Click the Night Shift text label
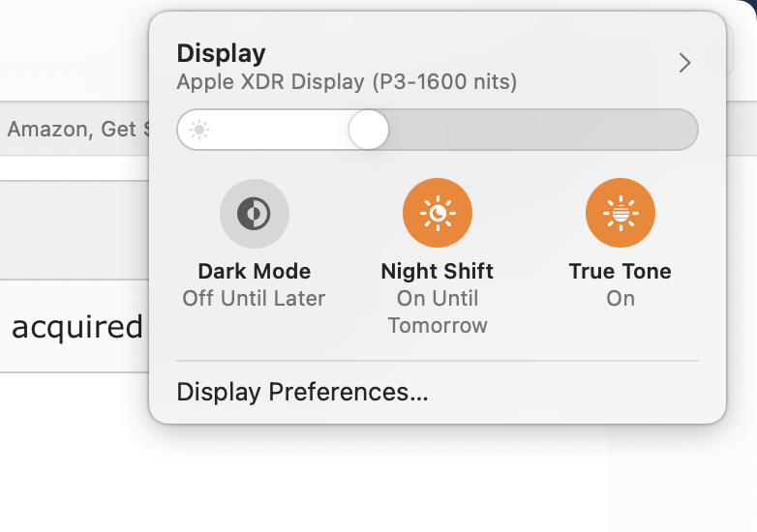 pyautogui.click(x=438, y=272)
